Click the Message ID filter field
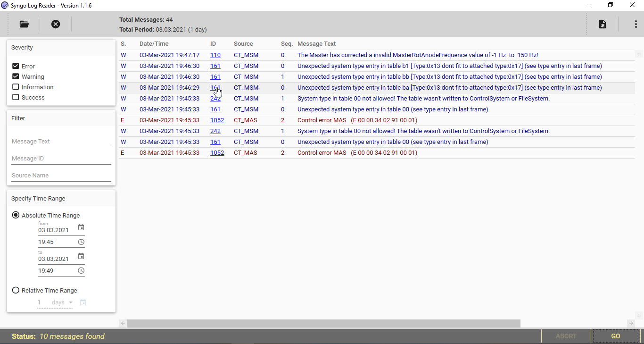The width and height of the screenshot is (644, 344). 61,159
